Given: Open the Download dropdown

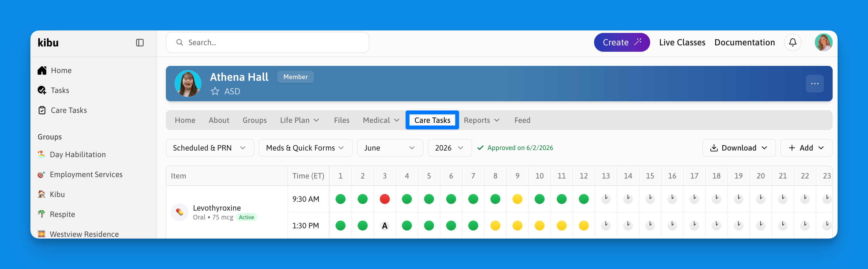Looking at the screenshot, I should [739, 148].
